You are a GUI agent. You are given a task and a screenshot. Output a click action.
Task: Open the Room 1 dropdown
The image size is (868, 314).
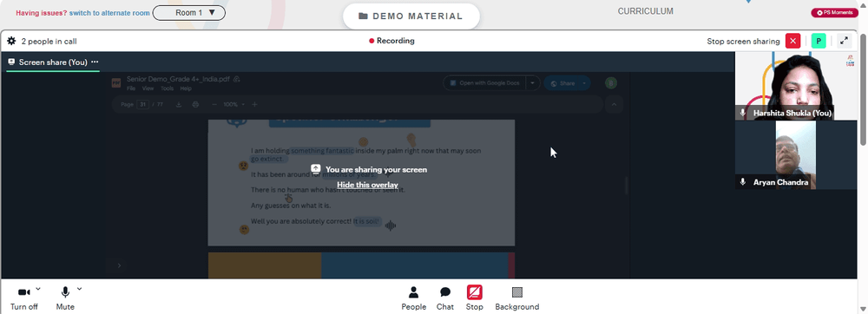pos(188,13)
